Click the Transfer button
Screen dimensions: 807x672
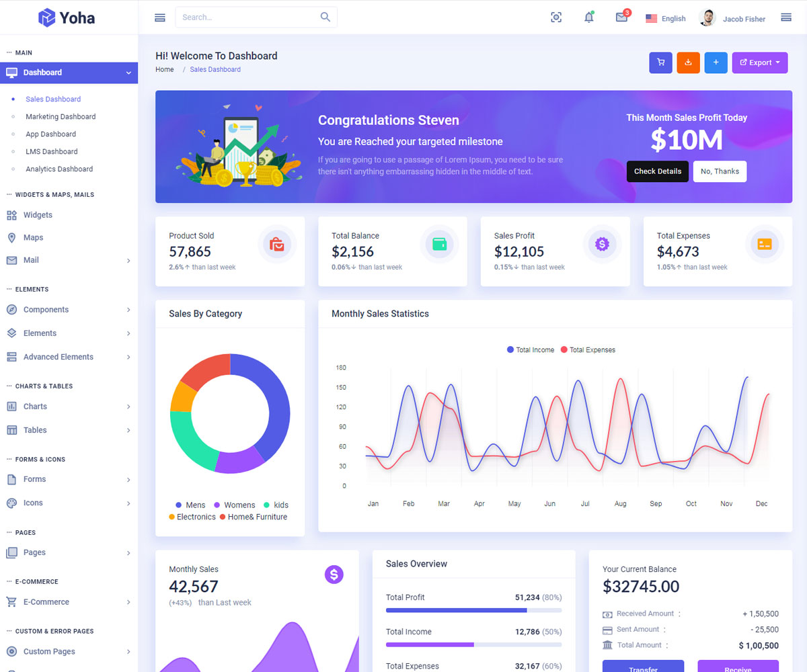pyautogui.click(x=643, y=666)
